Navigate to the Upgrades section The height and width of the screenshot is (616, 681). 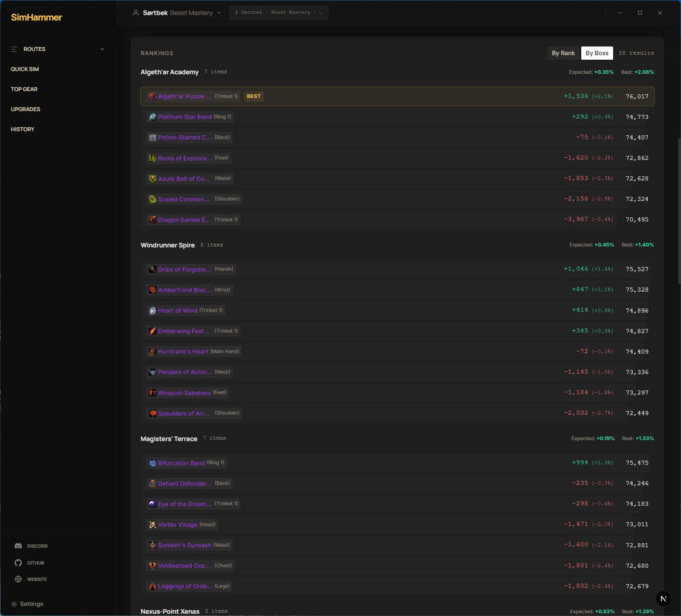pyautogui.click(x=26, y=109)
